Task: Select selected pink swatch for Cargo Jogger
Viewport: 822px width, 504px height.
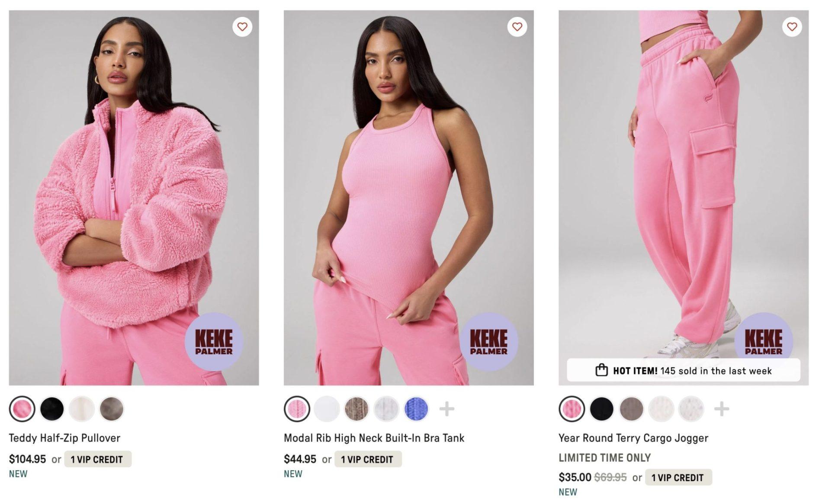Action: tap(572, 409)
